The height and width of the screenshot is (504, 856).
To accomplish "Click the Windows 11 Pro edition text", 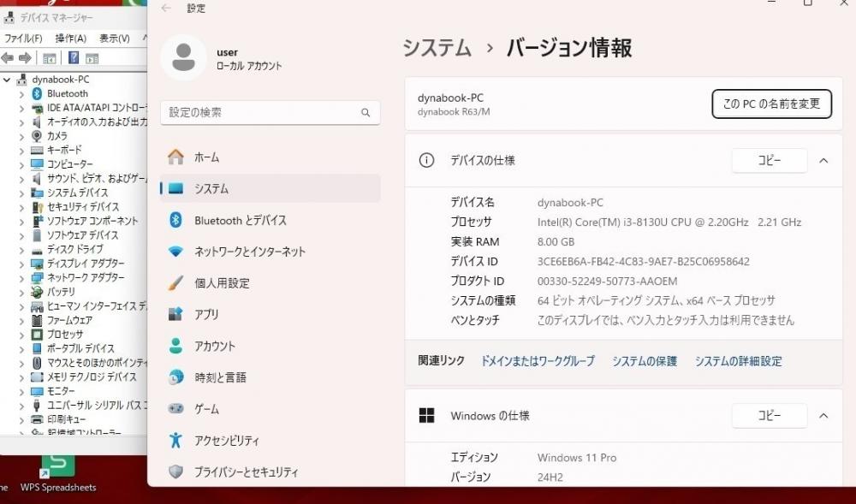I will coord(577,458).
